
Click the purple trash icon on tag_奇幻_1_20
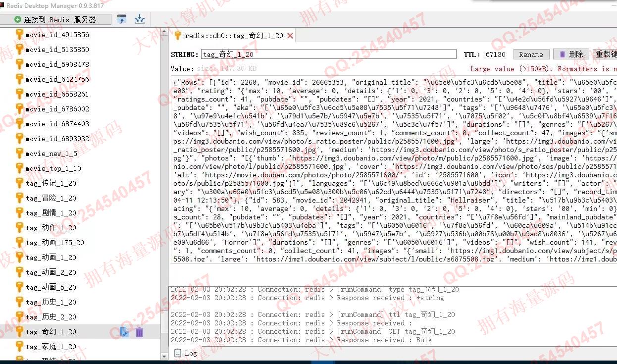click(x=140, y=332)
